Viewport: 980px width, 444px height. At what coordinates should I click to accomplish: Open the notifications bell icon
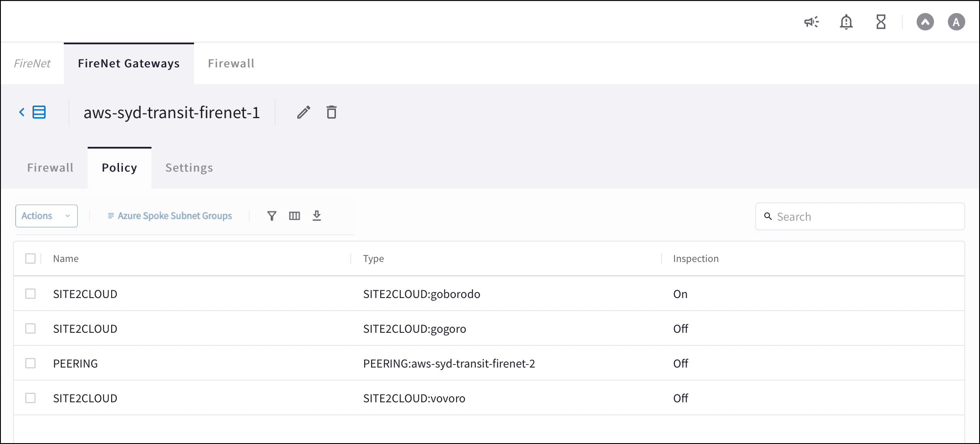[846, 22]
